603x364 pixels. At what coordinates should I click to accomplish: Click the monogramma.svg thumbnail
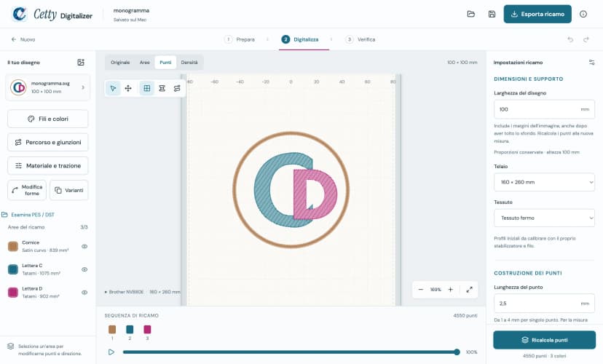pos(18,87)
